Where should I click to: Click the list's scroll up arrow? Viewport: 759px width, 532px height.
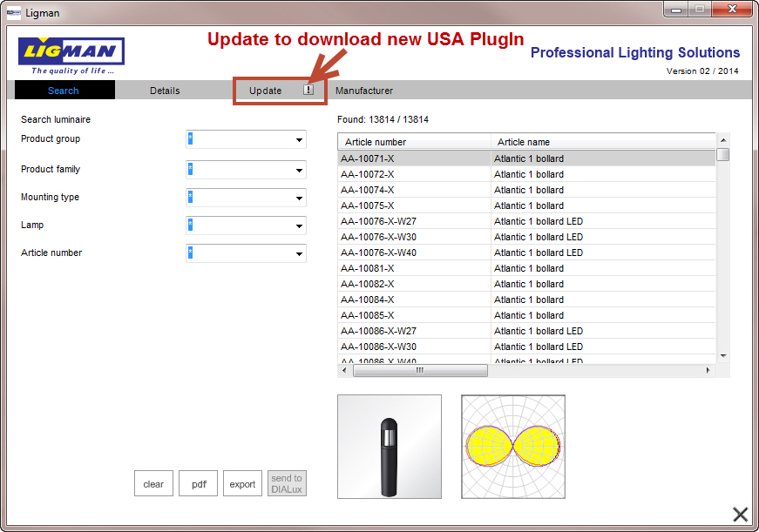pyautogui.click(x=723, y=140)
